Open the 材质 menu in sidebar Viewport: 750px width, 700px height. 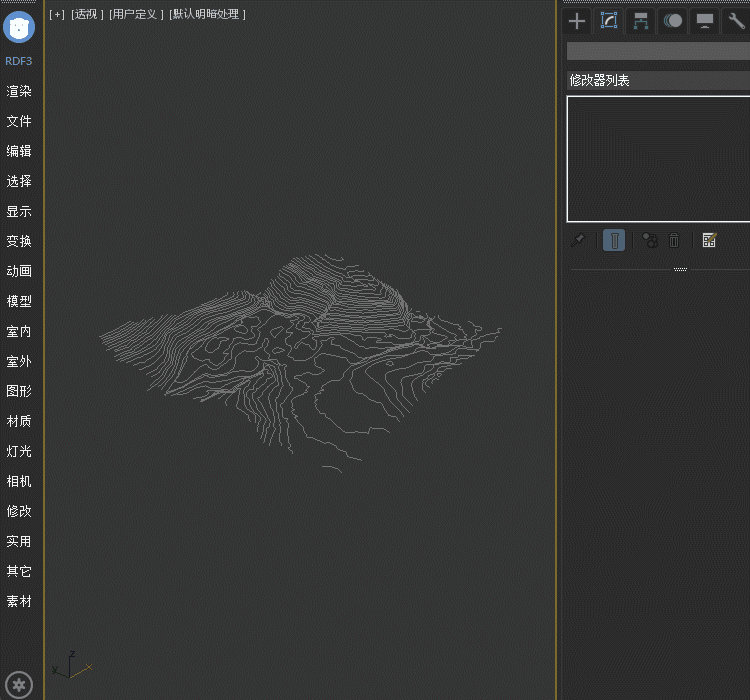pos(19,421)
